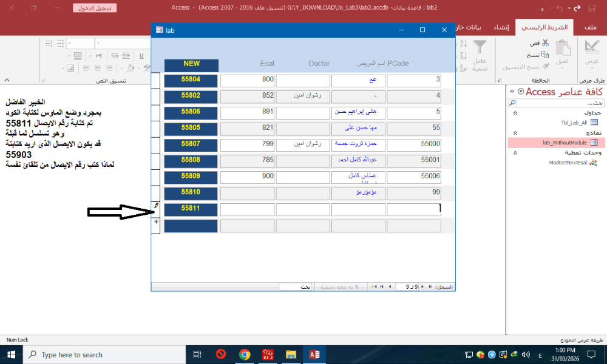Click the Sign in (تسجيل الدخول) button

coord(95,8)
